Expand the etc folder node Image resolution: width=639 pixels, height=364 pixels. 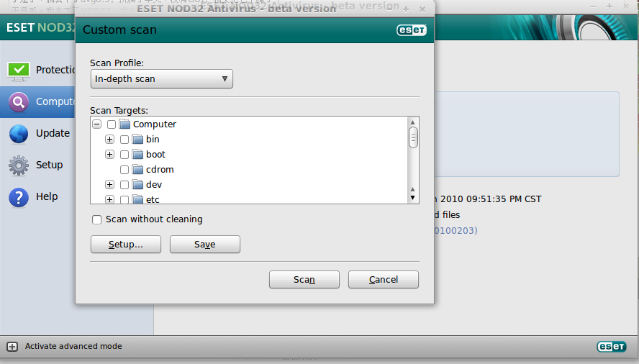point(109,199)
